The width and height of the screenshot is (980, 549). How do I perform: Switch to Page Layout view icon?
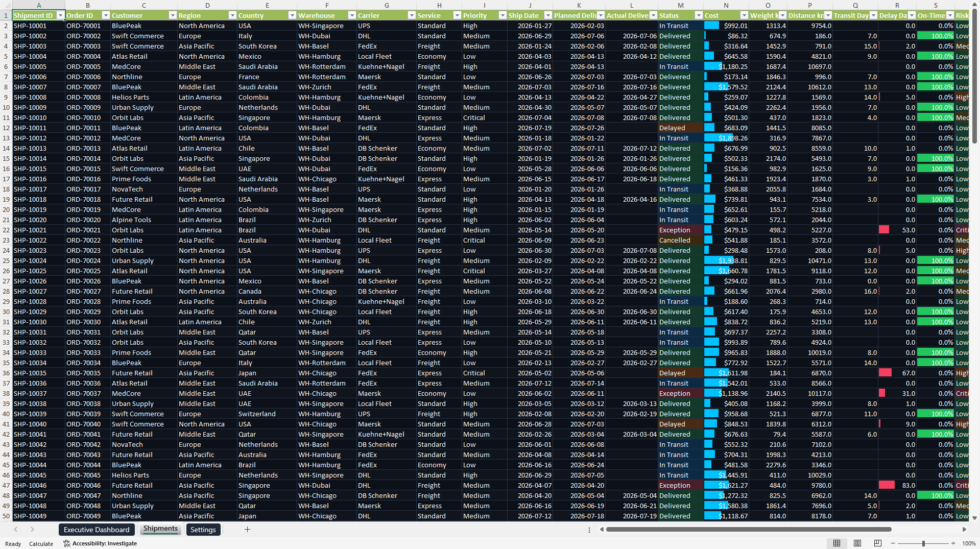click(857, 543)
